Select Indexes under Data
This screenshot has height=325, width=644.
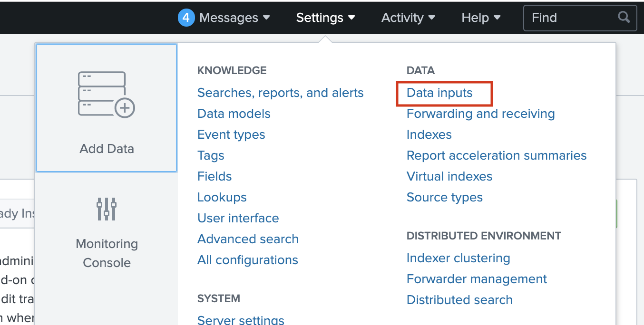pyautogui.click(x=429, y=134)
